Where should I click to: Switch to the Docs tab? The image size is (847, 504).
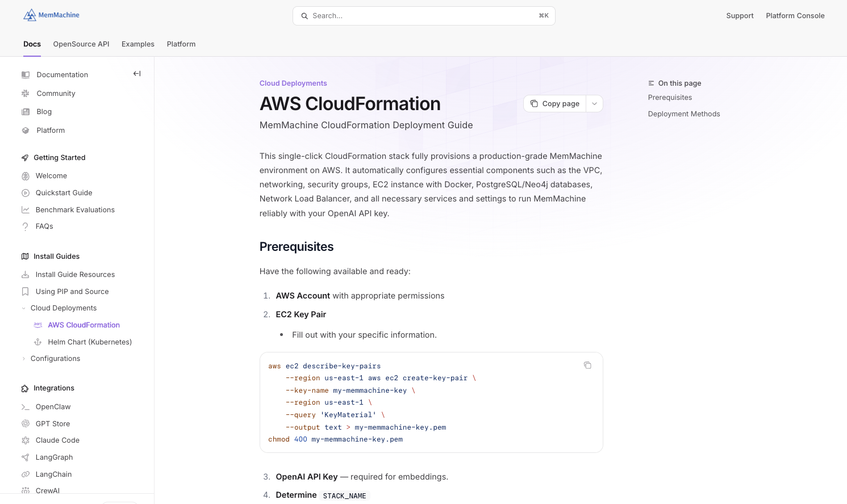pyautogui.click(x=32, y=44)
